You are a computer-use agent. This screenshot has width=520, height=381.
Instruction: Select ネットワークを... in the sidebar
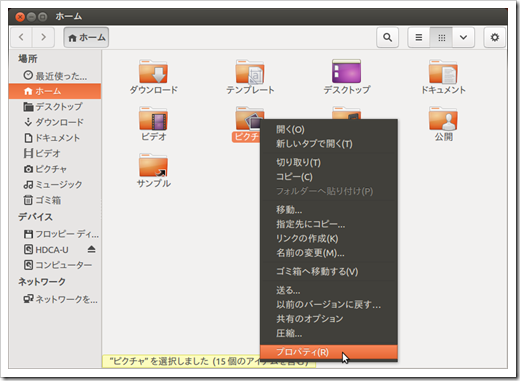(x=55, y=299)
